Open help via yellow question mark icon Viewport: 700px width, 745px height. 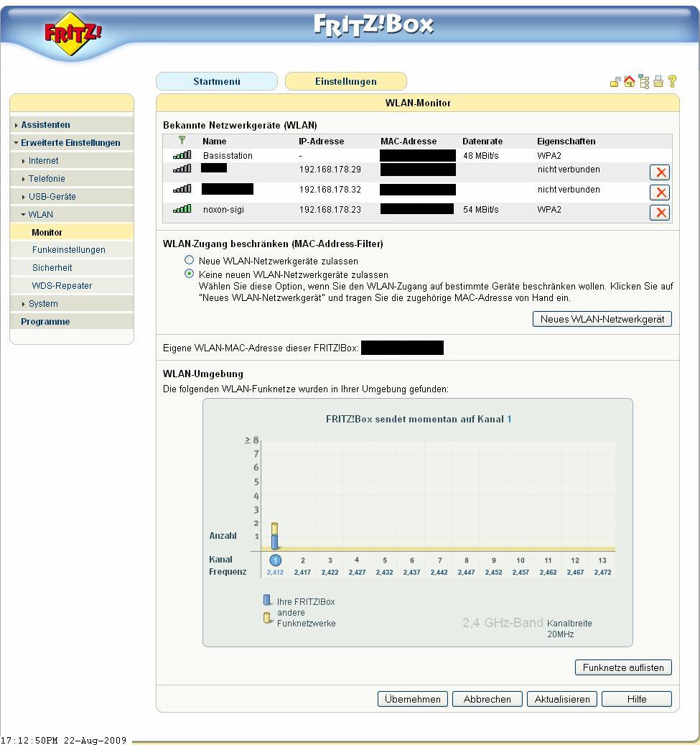click(673, 81)
